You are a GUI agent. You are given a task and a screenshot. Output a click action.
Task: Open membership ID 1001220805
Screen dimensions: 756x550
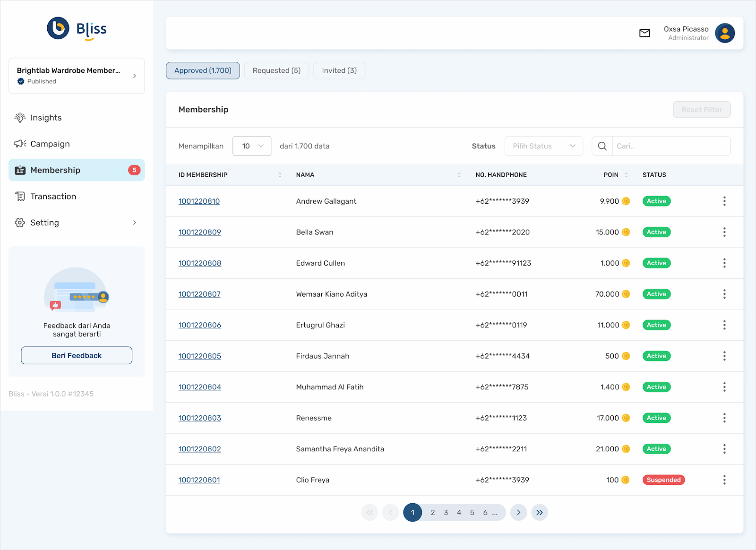[200, 356]
